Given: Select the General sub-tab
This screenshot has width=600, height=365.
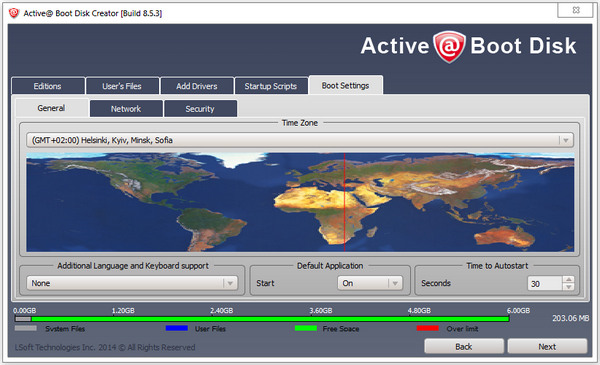Looking at the screenshot, I should (x=52, y=108).
